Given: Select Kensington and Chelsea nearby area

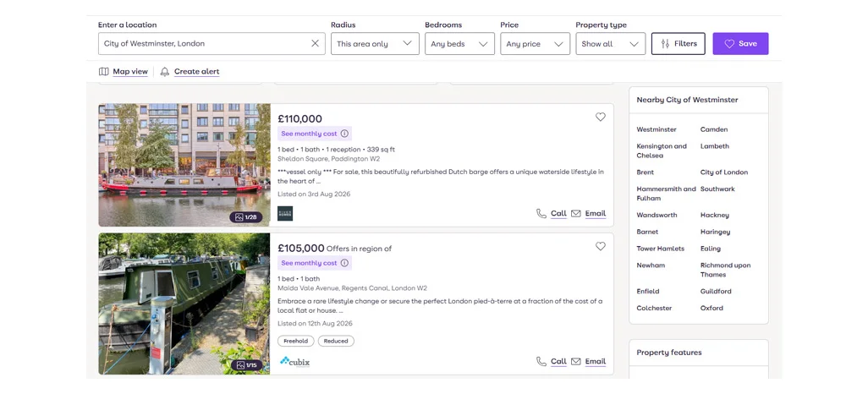Looking at the screenshot, I should 662,150.
